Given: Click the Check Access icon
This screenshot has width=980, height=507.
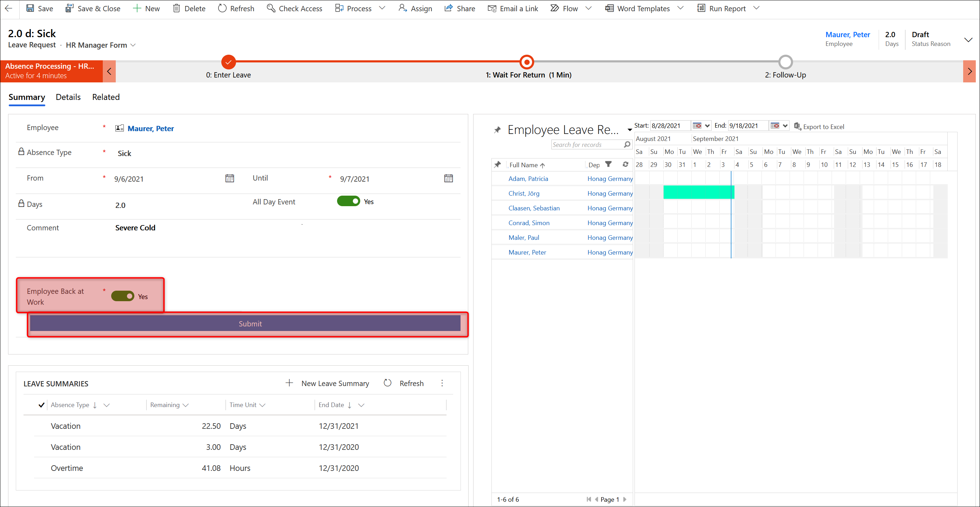Looking at the screenshot, I should click(x=271, y=8).
